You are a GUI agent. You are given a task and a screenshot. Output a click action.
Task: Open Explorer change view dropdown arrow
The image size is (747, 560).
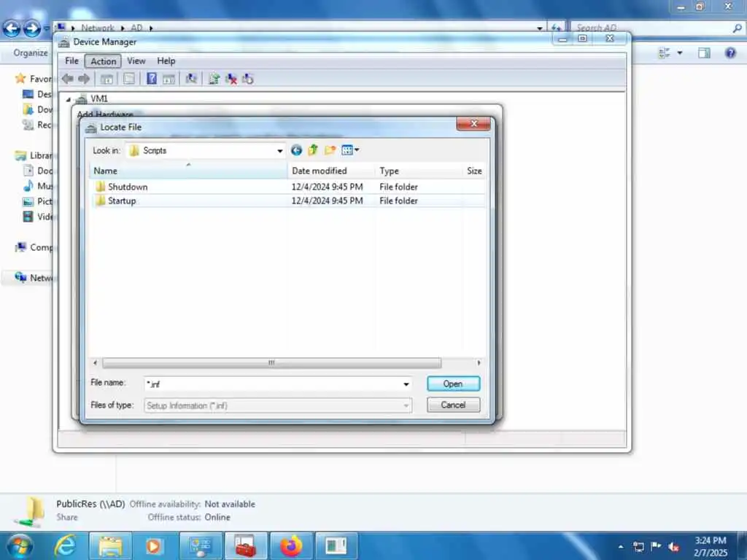pyautogui.click(x=680, y=52)
